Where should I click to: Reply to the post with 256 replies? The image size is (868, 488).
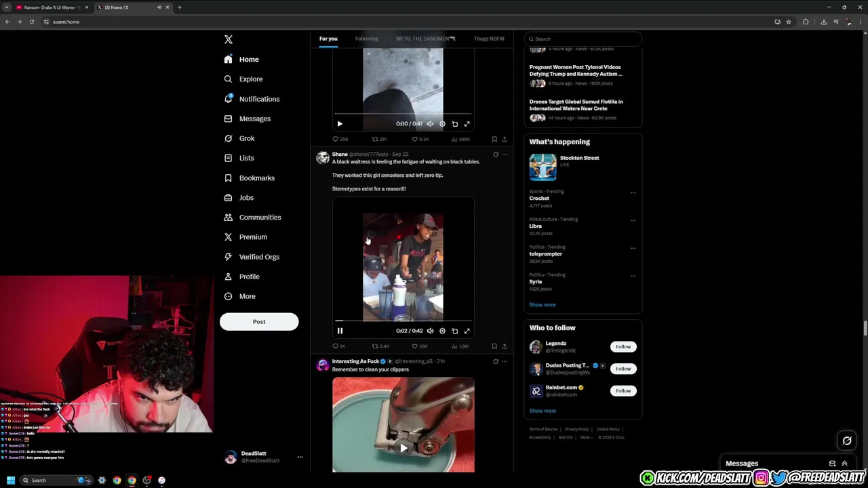(x=340, y=139)
